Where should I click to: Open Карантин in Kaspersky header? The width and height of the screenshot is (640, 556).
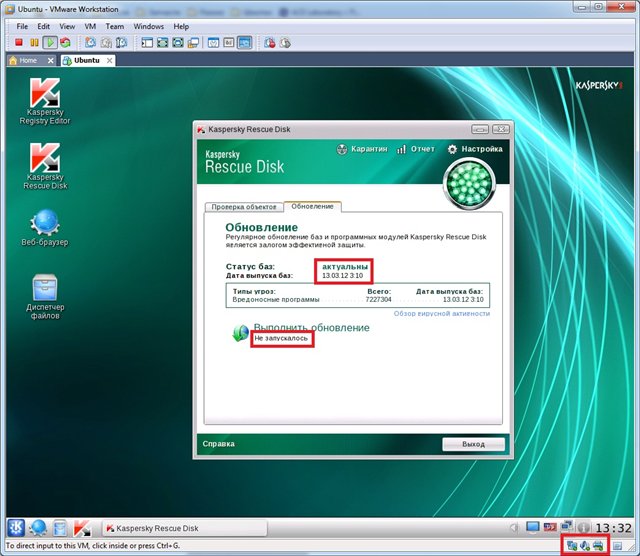tap(361, 148)
